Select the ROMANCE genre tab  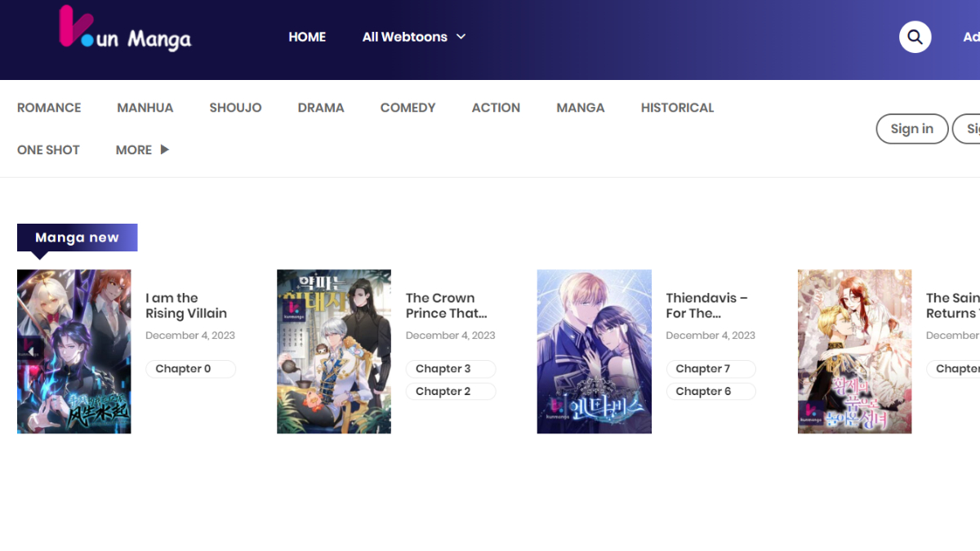[49, 108]
